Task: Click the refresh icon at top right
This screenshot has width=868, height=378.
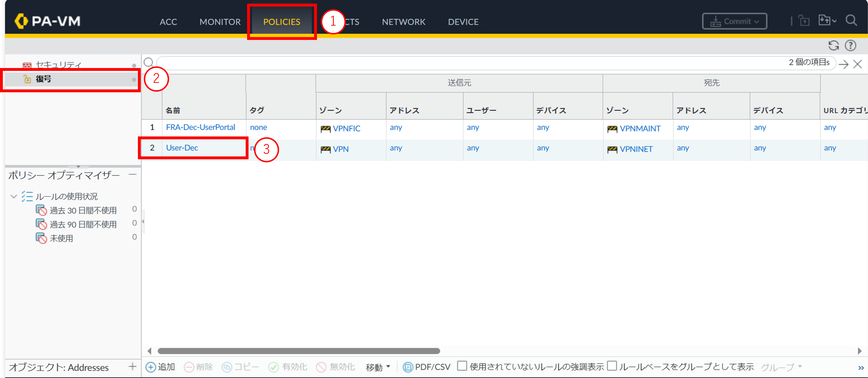Action: pos(833,45)
